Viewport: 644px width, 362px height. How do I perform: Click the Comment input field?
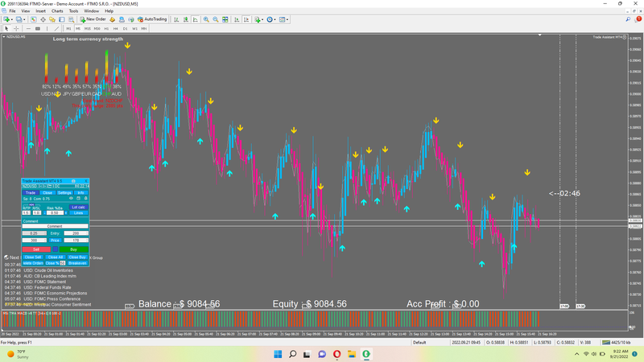pyautogui.click(x=54, y=226)
